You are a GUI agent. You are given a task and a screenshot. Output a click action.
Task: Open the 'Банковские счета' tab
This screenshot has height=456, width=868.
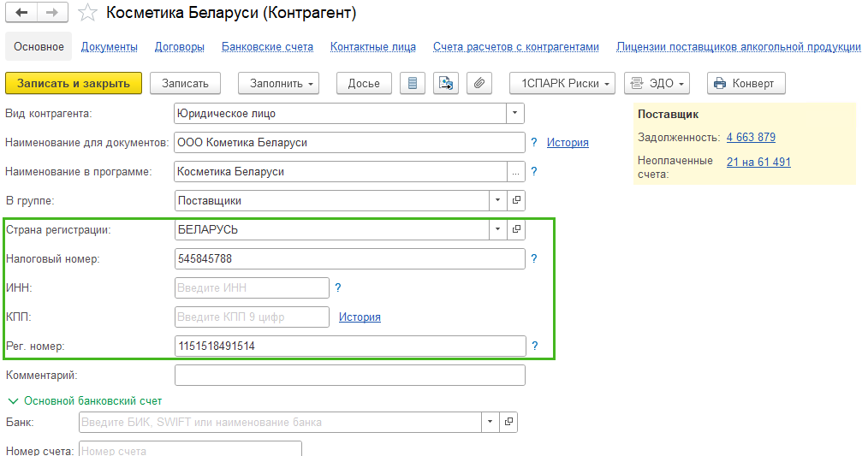pyautogui.click(x=267, y=47)
